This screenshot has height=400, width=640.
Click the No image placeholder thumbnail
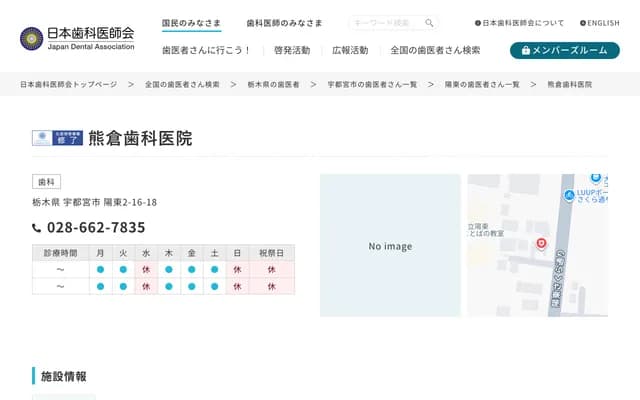click(x=391, y=245)
